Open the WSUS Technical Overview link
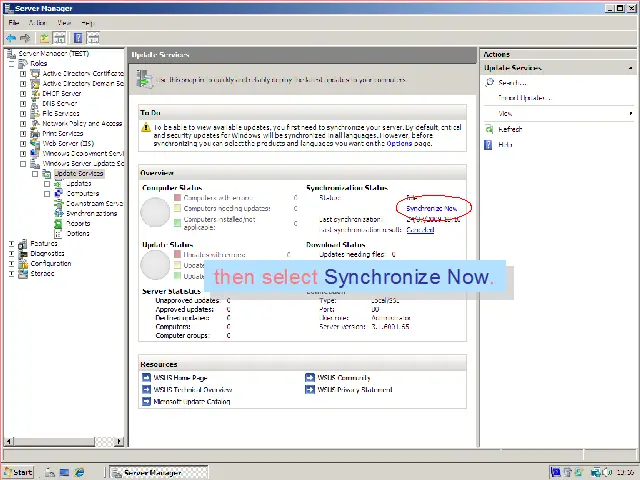The height and width of the screenshot is (480, 640). (193, 389)
